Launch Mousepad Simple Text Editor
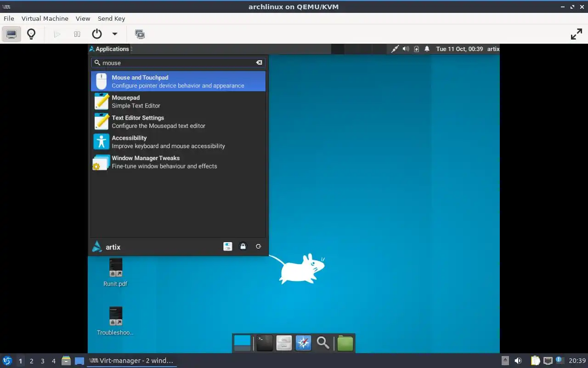The image size is (588, 368). coord(178,102)
